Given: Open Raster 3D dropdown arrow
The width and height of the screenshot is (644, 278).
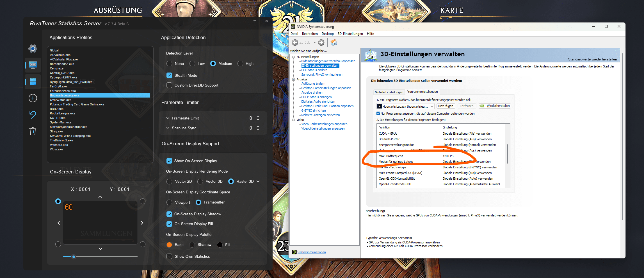Looking at the screenshot, I should tap(258, 181).
